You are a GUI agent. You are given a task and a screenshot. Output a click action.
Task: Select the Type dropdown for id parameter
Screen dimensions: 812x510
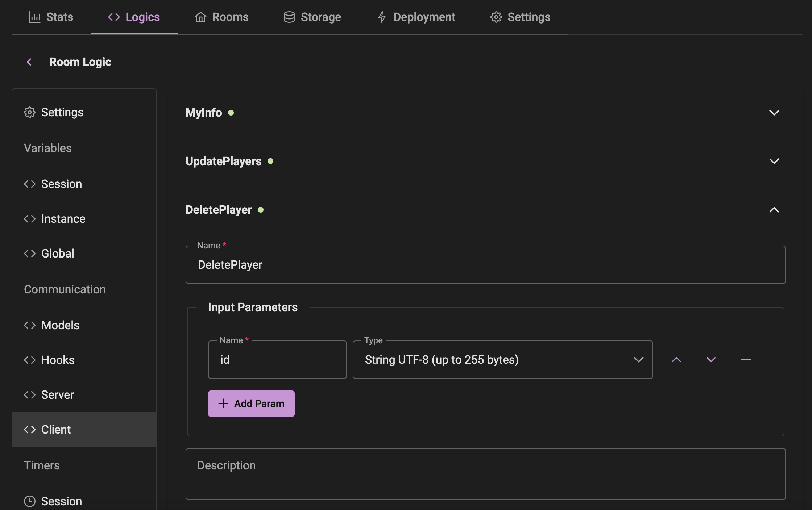[503, 360]
